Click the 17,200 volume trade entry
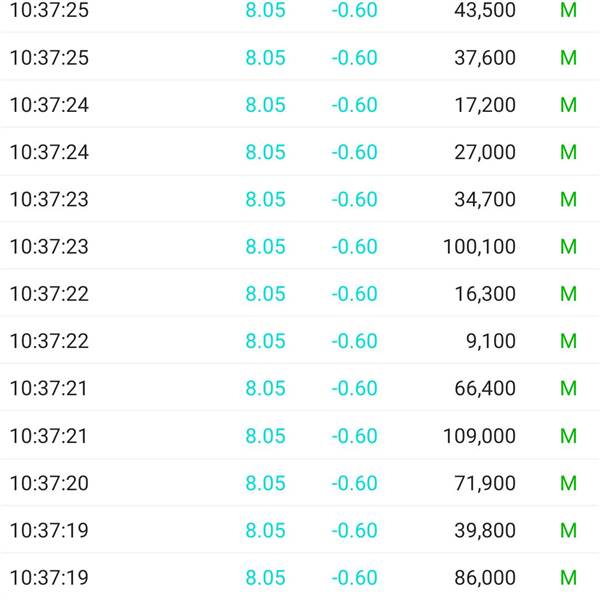The image size is (600, 600). coord(300,104)
